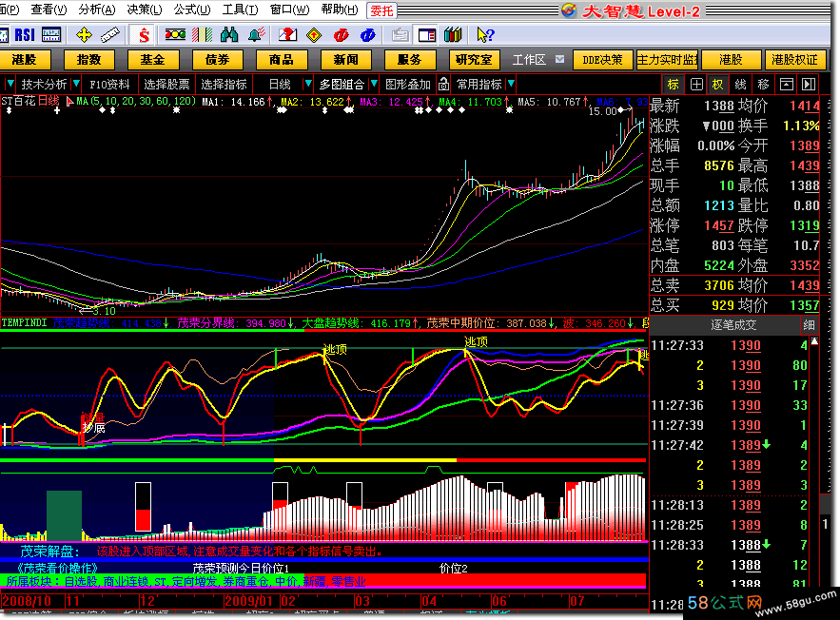Click the collapse-up box icon beside 移
Viewport: 840px width, 620px height.
coord(787,84)
